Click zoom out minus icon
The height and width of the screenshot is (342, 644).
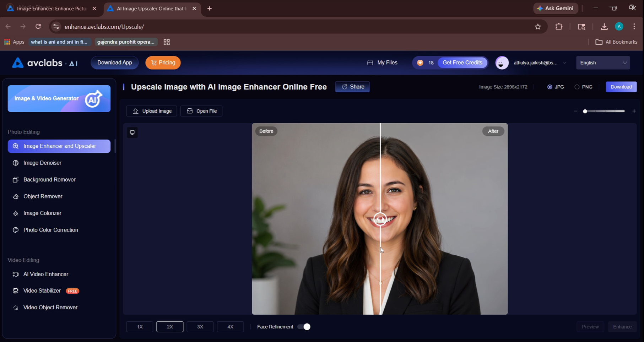[575, 111]
